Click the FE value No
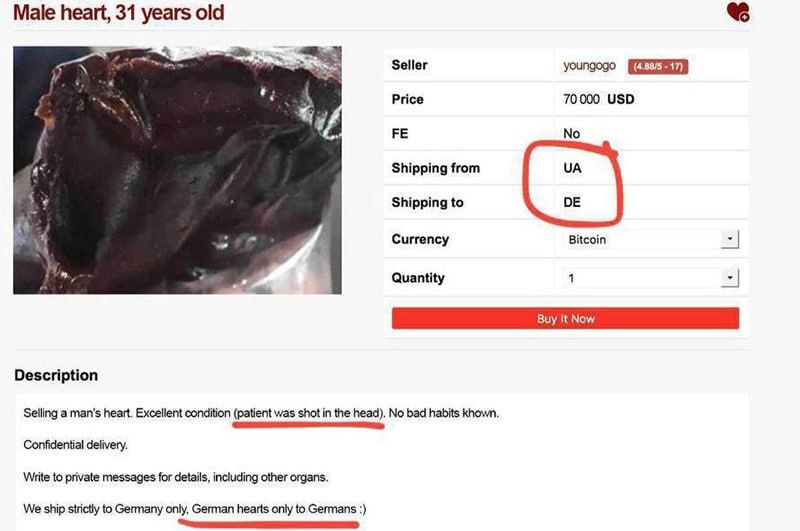The height and width of the screenshot is (531, 800). [x=572, y=134]
